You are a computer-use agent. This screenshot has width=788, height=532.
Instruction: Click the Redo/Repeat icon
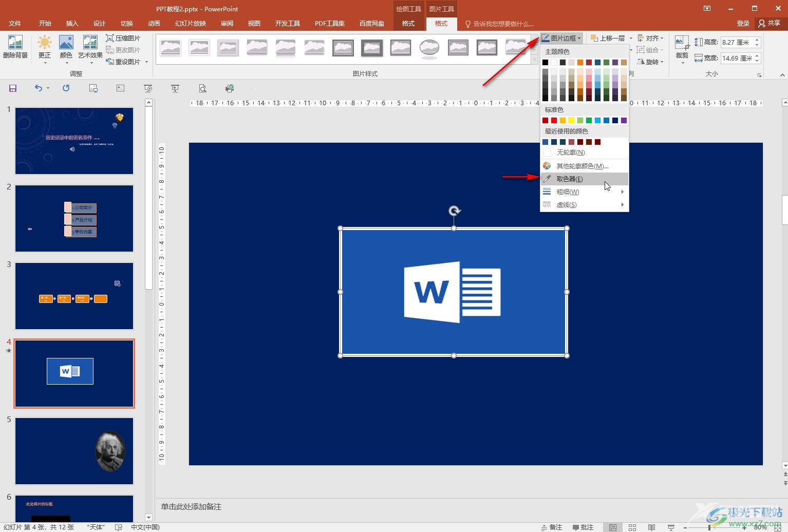66,88
